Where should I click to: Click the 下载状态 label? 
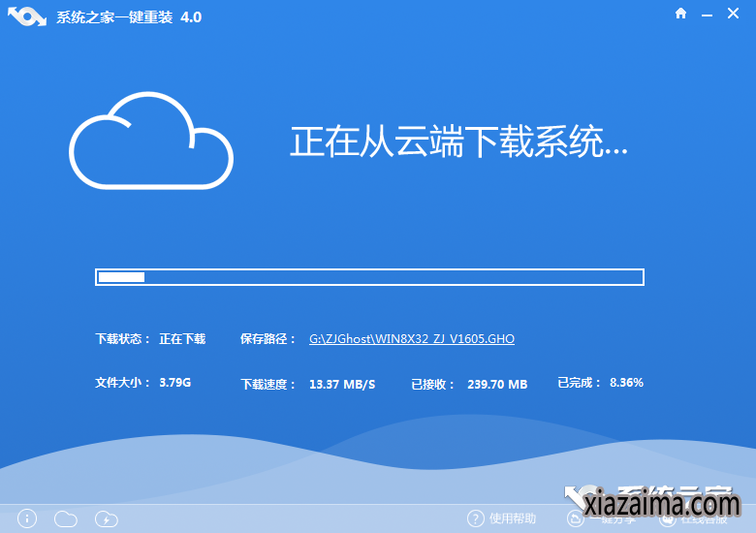tap(122, 339)
